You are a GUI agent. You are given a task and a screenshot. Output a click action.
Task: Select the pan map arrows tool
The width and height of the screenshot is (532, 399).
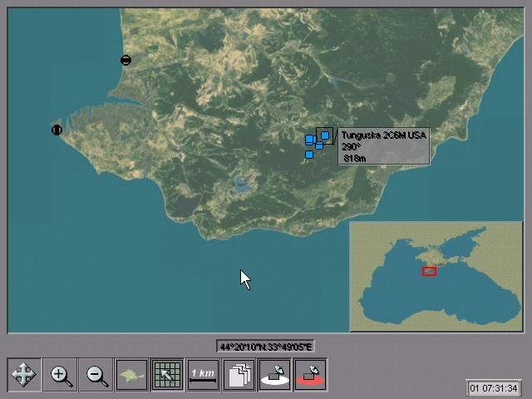[x=23, y=375]
